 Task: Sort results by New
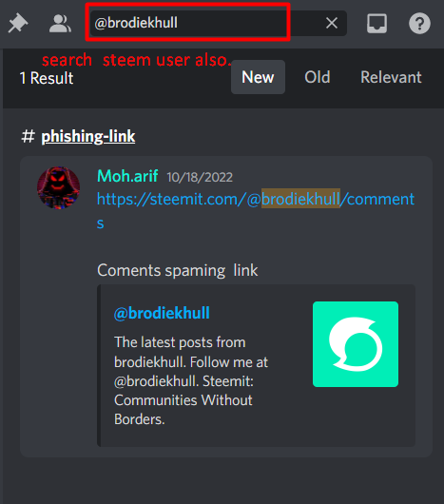pos(258,77)
